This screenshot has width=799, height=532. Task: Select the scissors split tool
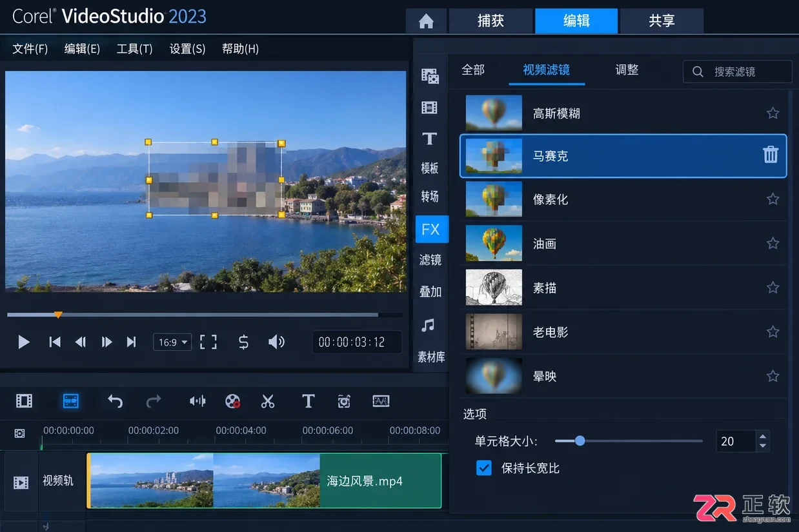(268, 402)
